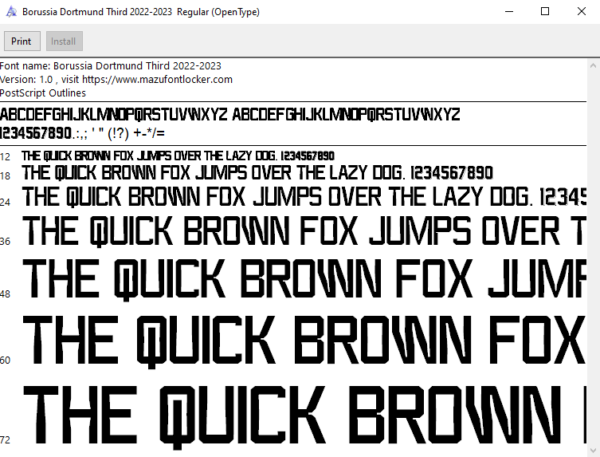This screenshot has width=600, height=457.
Task: Click the 24-point pangram sample text
Action: [304, 197]
